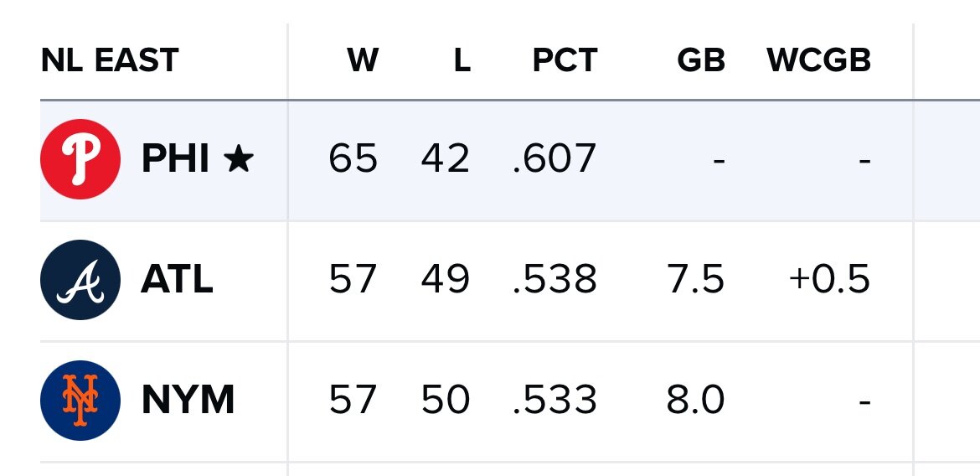
Task: Select the NL EAST division header
Action: tap(110, 60)
